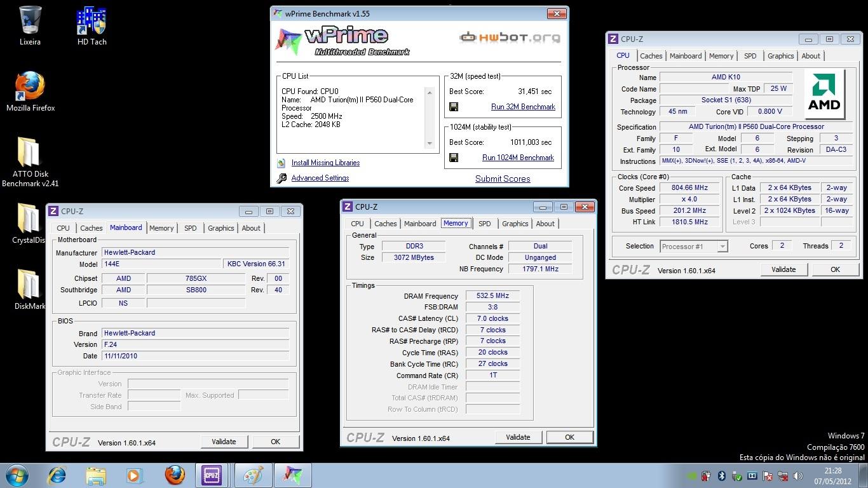Click OK in the Memory CPU-Z window
The height and width of the screenshot is (488, 868).
click(569, 437)
